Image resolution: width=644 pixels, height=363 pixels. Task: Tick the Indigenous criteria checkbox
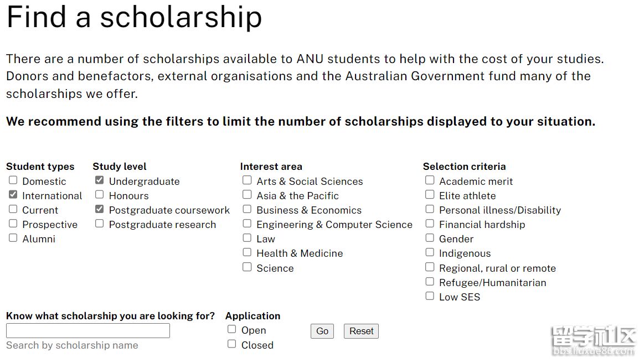430,252
